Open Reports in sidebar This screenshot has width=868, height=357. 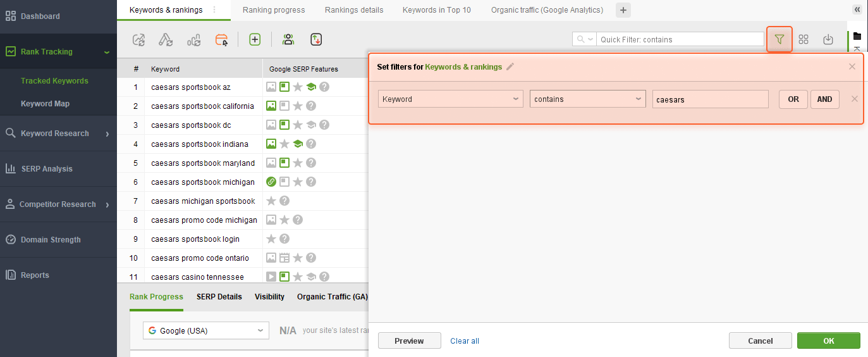[x=58, y=275]
